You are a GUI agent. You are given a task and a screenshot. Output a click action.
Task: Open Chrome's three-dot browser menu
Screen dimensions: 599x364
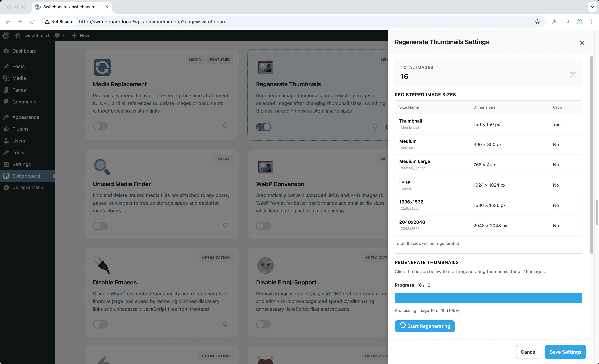592,22
